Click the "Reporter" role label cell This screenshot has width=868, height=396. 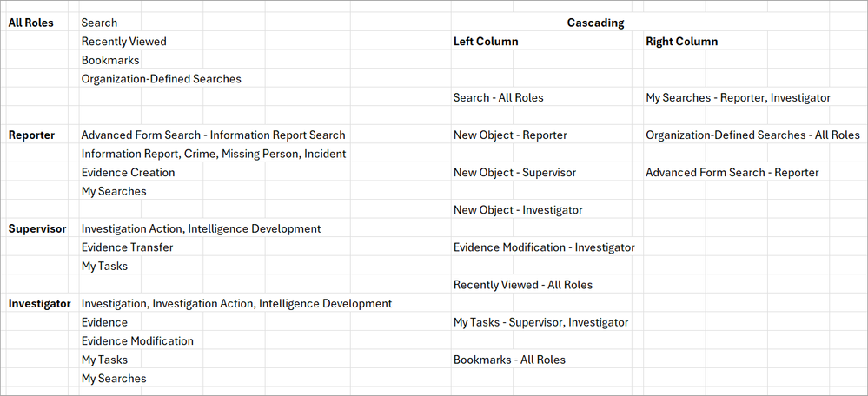(32, 135)
